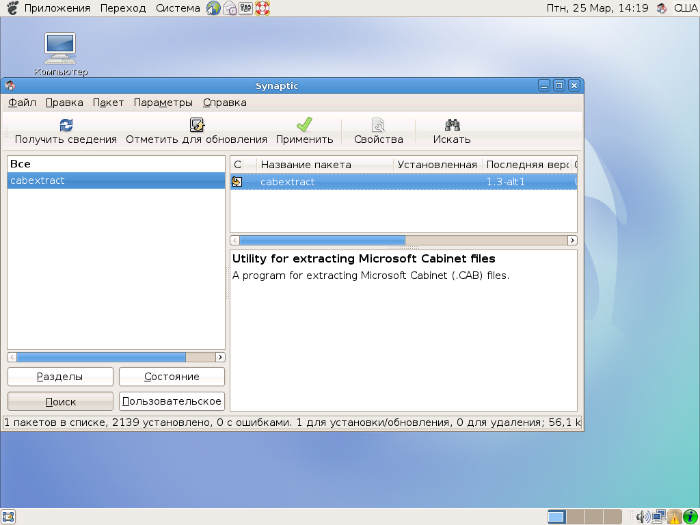700x525 pixels.
Task: Click left arrow of left list scrollbar
Action: 12,357
